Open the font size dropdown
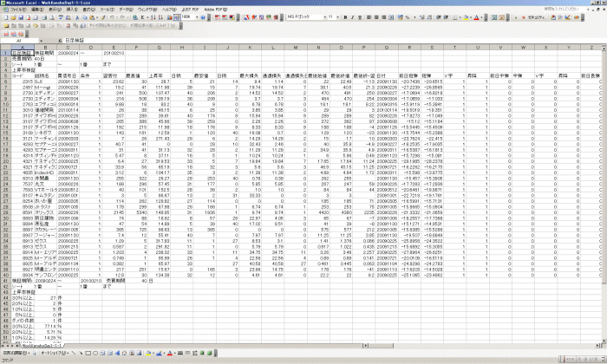The height and width of the screenshot is (364, 607). (337, 17)
